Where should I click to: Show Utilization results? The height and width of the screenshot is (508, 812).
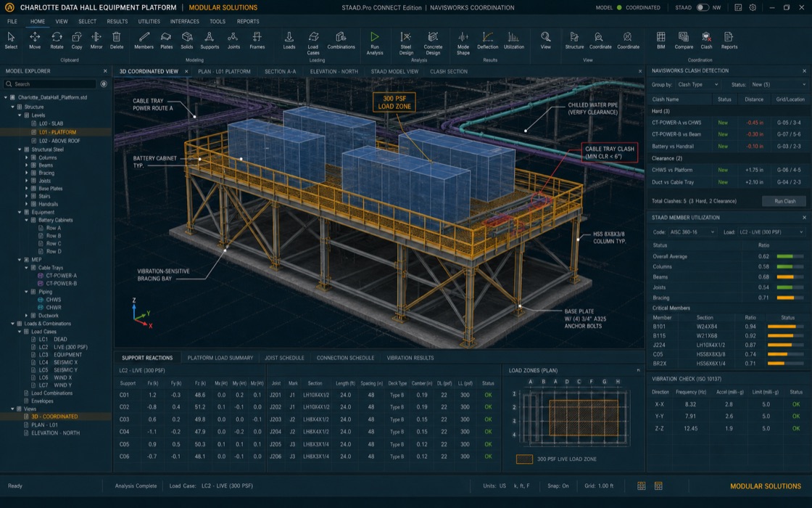[x=514, y=40]
